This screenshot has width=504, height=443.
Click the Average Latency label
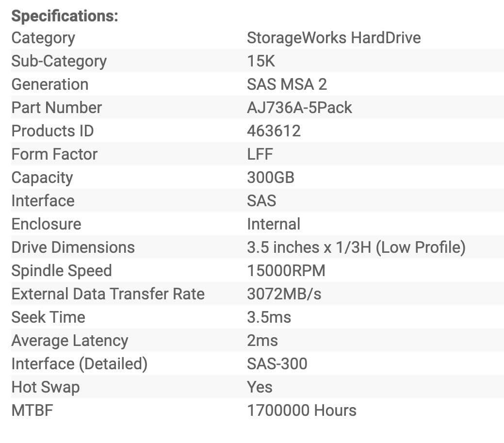coord(69,341)
